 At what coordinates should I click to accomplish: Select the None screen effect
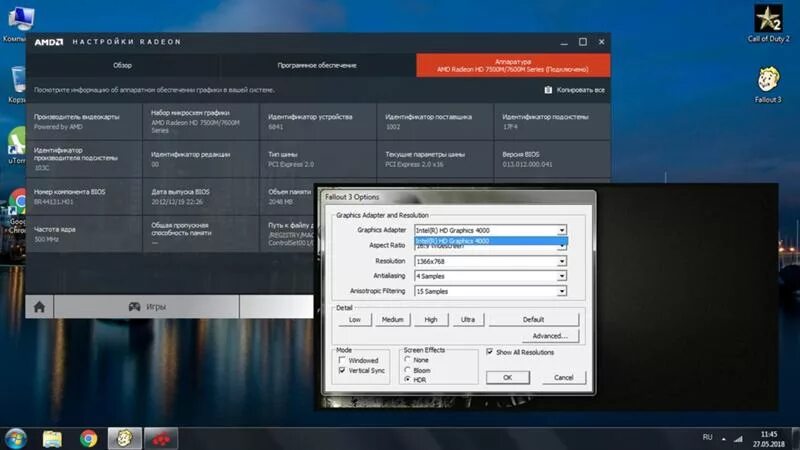pos(407,360)
